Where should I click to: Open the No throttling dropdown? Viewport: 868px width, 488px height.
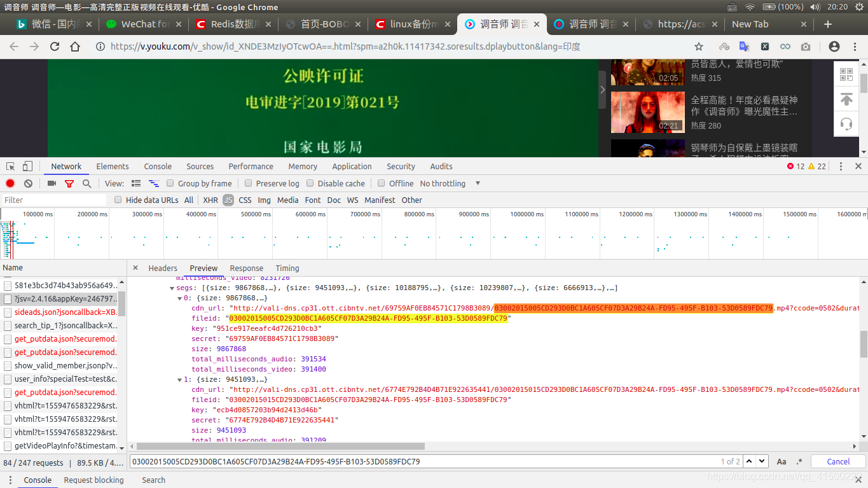point(450,183)
